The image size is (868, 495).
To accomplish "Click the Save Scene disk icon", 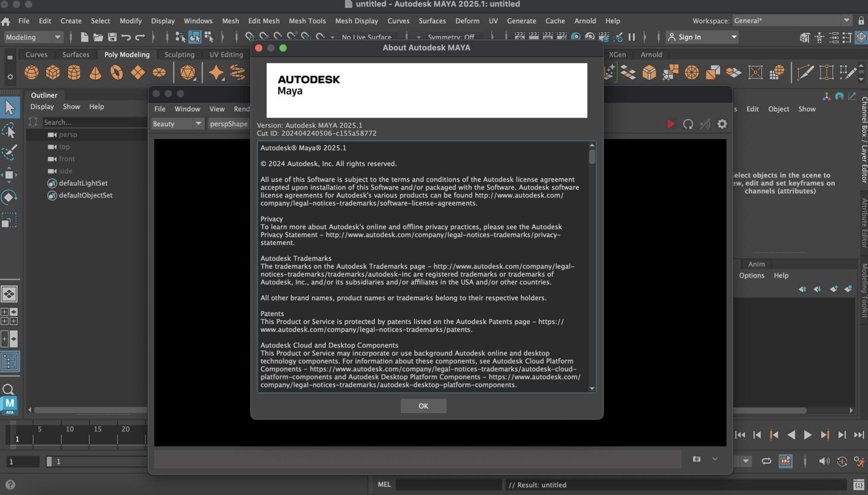I will point(112,37).
